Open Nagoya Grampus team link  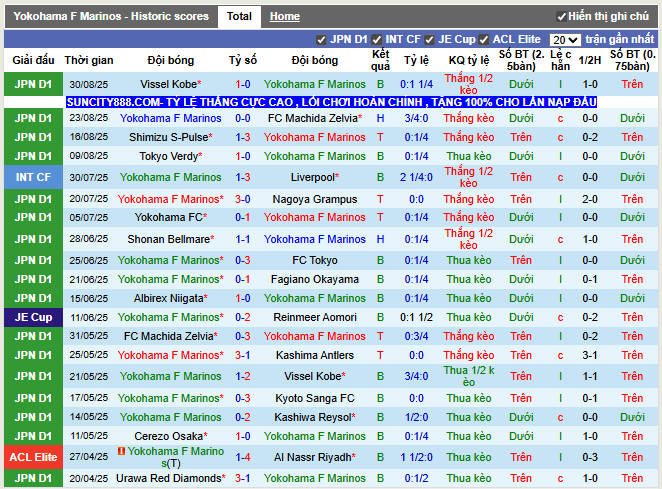(x=315, y=199)
